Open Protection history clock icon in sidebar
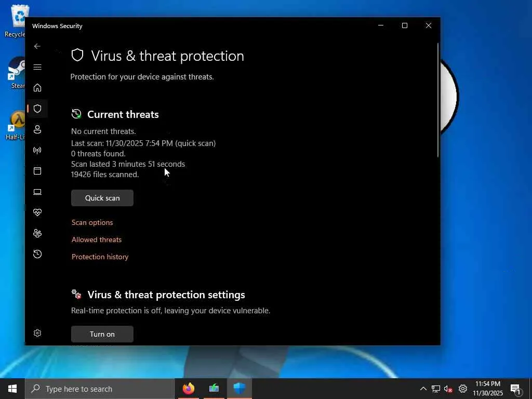 [37, 254]
